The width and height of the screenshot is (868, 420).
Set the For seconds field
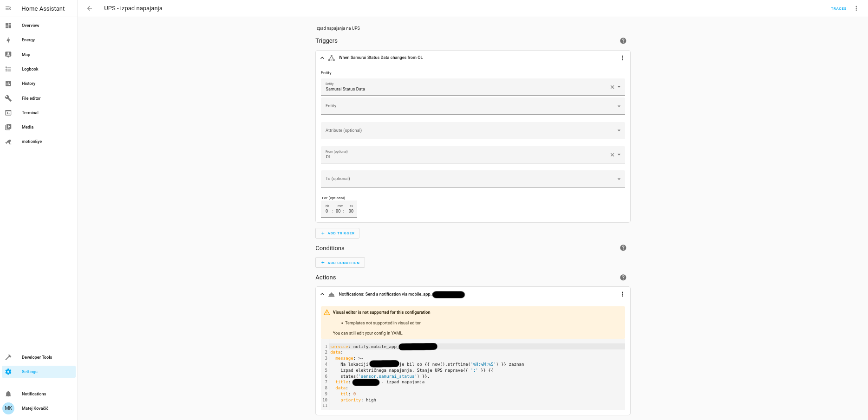[351, 211]
